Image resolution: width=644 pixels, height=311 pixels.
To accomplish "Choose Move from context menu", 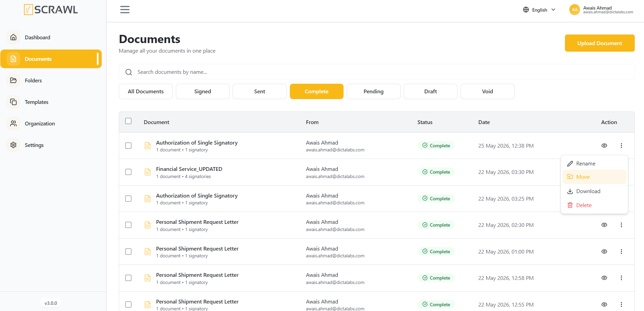I will click(594, 177).
